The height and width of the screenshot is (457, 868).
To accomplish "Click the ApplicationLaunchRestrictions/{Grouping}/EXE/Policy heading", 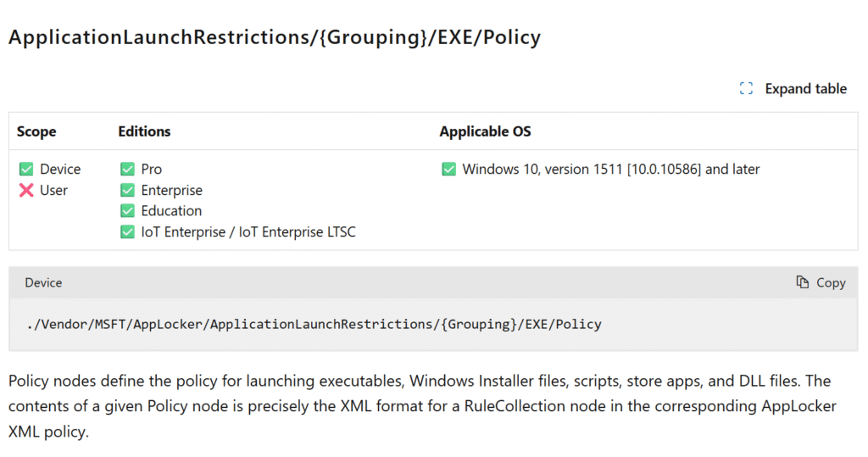I will pyautogui.click(x=275, y=37).
